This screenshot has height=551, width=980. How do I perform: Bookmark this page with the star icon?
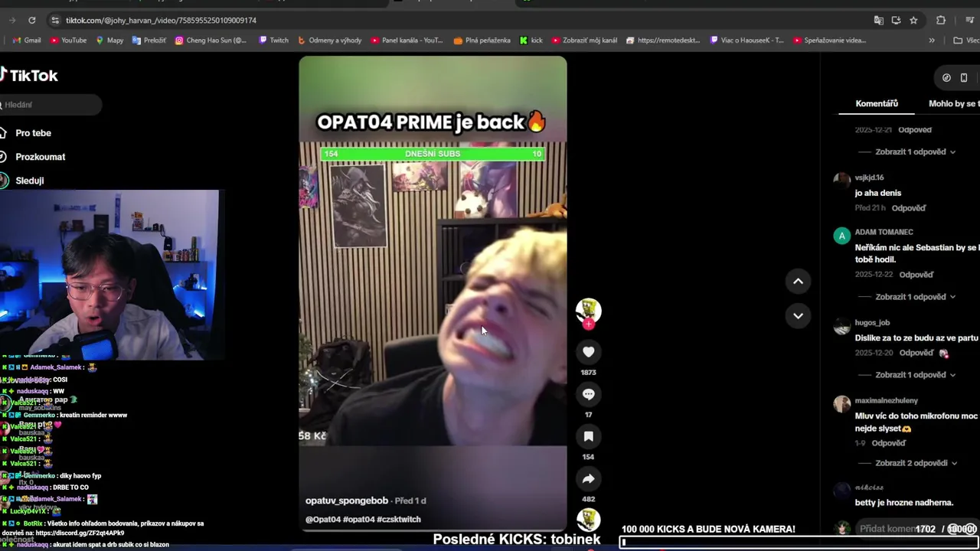click(x=913, y=20)
